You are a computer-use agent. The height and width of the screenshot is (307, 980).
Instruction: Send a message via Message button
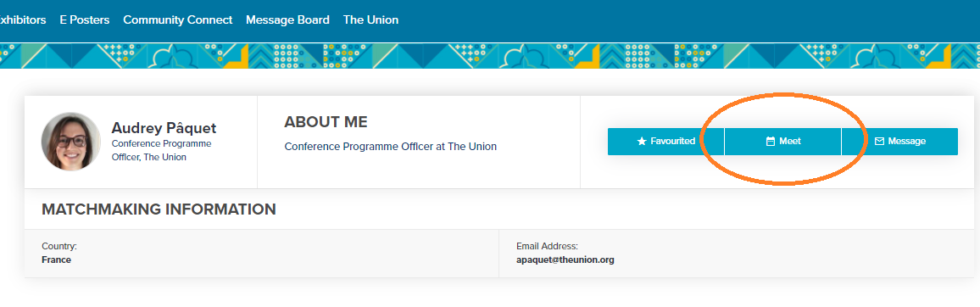tap(900, 142)
